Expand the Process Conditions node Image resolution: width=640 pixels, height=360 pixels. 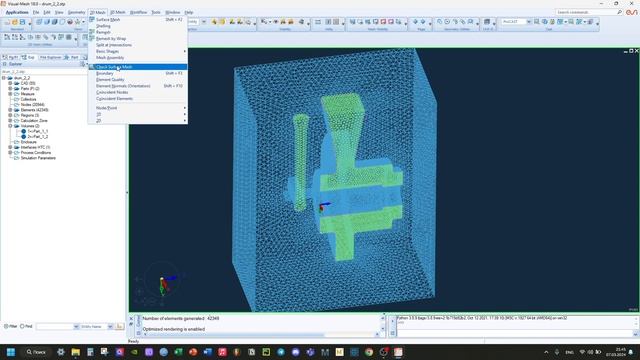pos(10,153)
